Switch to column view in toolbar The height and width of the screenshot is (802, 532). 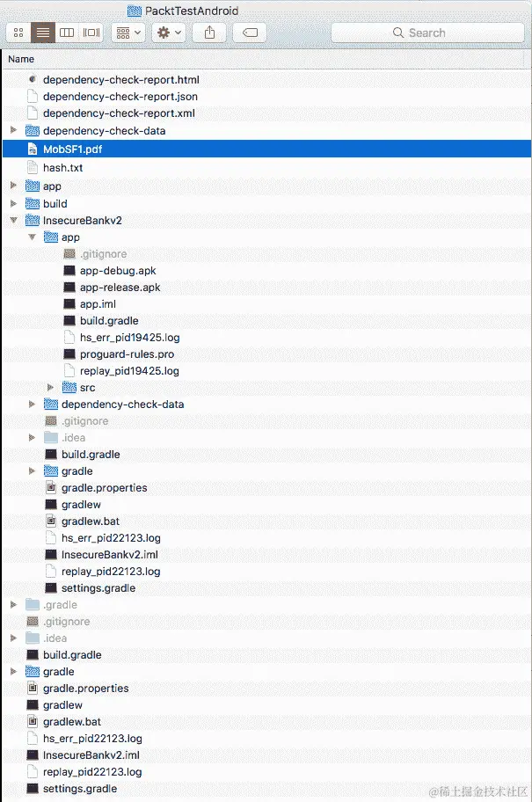67,33
